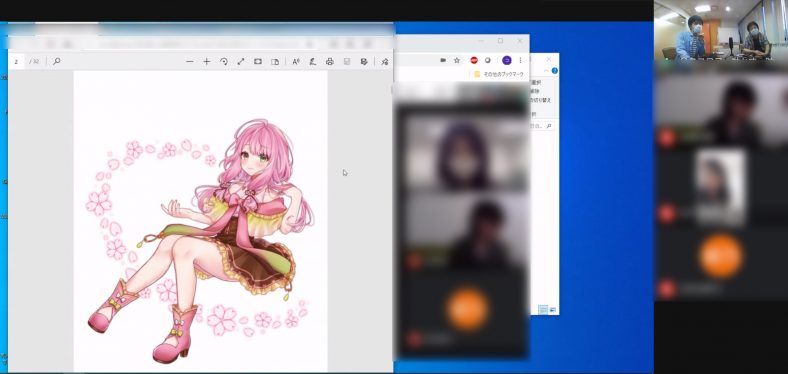Select the Draw pen tool
This screenshot has width=788, height=374.
[313, 61]
